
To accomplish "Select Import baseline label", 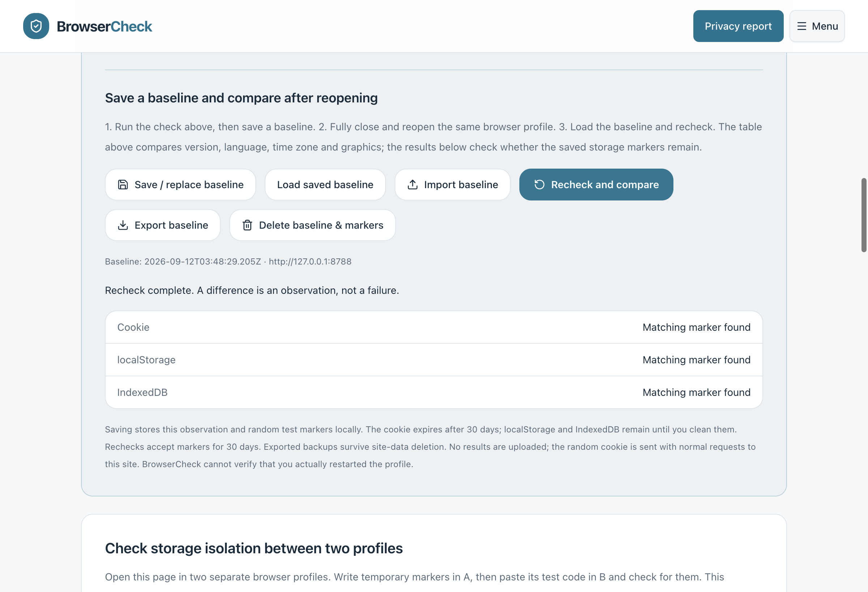I will [461, 185].
